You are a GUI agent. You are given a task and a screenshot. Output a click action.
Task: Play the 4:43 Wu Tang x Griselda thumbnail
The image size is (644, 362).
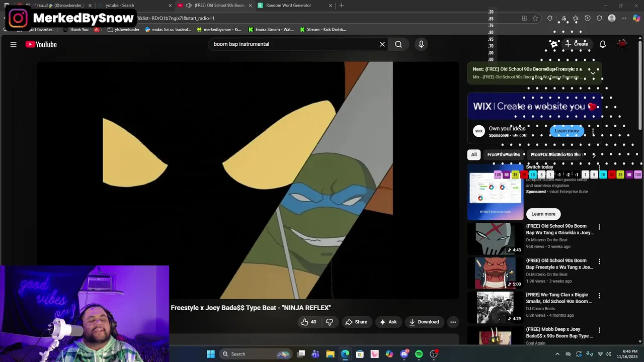coord(495,238)
